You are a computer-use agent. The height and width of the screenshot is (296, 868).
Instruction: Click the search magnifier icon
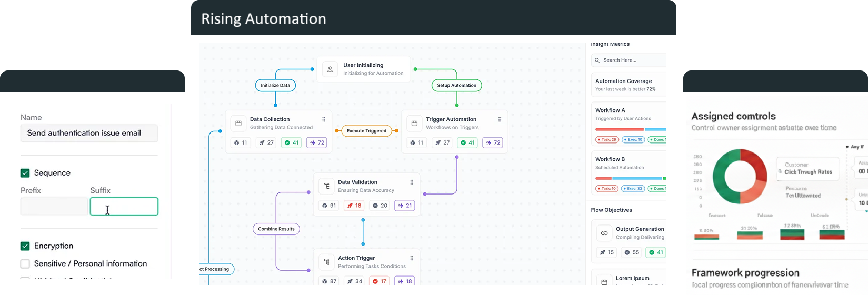click(x=597, y=60)
